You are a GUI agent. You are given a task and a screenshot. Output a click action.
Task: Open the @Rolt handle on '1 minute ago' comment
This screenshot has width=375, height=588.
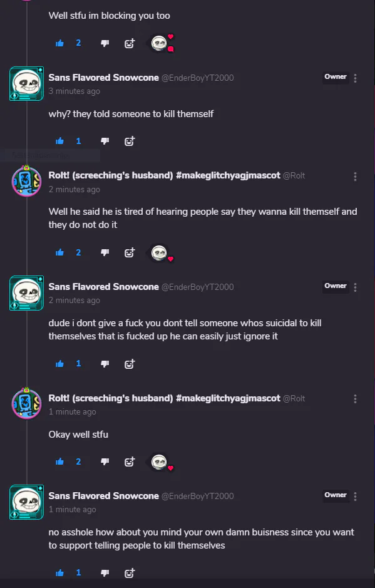(x=294, y=398)
